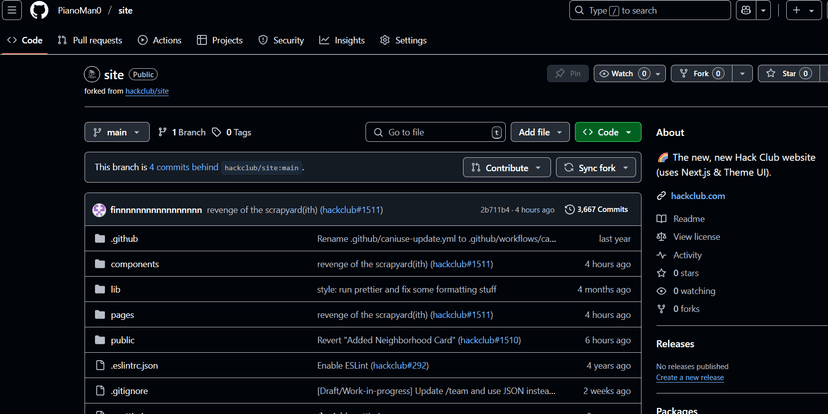This screenshot has height=414, width=828.
Task: Open the green Code dropdown
Action: coord(608,132)
